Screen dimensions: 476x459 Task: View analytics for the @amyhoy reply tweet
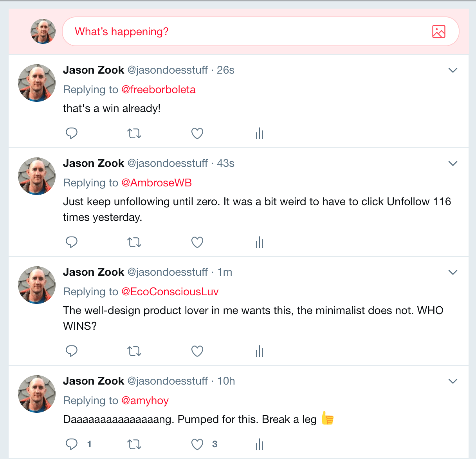click(259, 444)
